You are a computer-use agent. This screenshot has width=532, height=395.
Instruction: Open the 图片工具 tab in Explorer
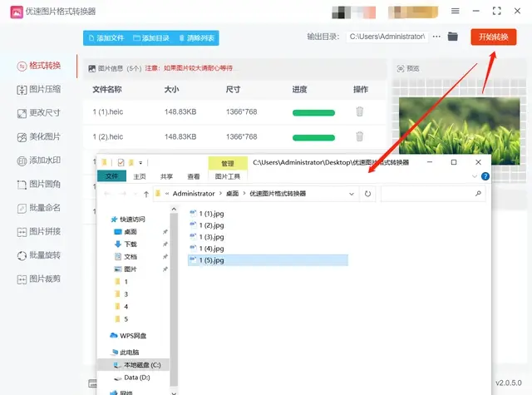[x=227, y=176]
